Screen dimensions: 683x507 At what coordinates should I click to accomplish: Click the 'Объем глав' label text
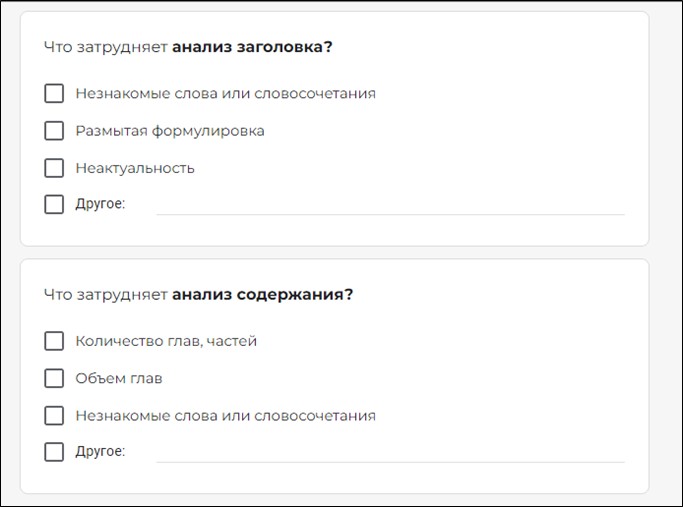coord(119,378)
